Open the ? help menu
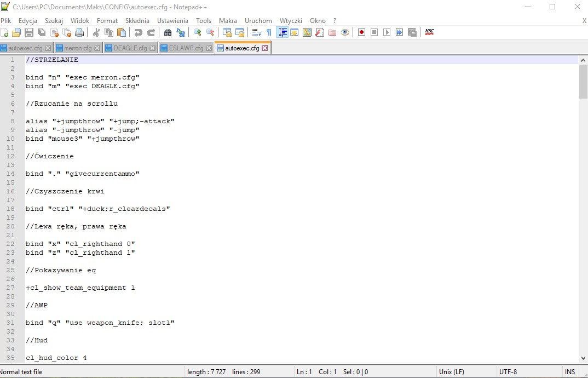 [335, 21]
